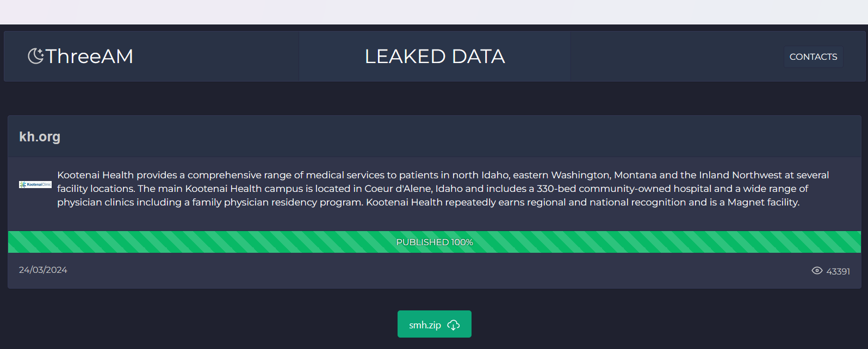
Task: Click the 43391 view count
Action: coord(838,271)
